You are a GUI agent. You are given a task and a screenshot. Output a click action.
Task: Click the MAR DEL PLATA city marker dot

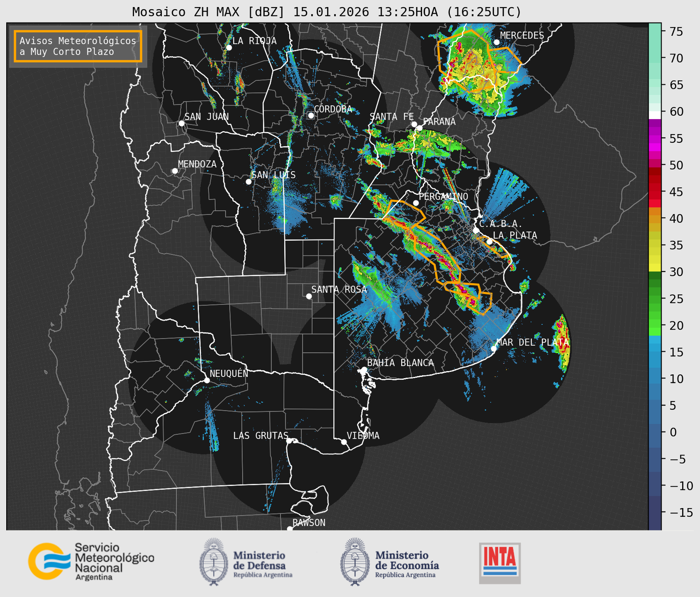tap(494, 348)
